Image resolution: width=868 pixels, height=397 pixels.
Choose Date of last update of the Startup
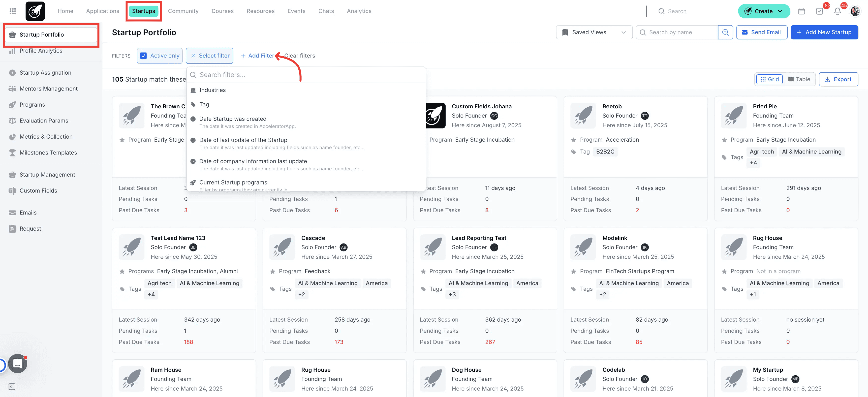(306, 144)
